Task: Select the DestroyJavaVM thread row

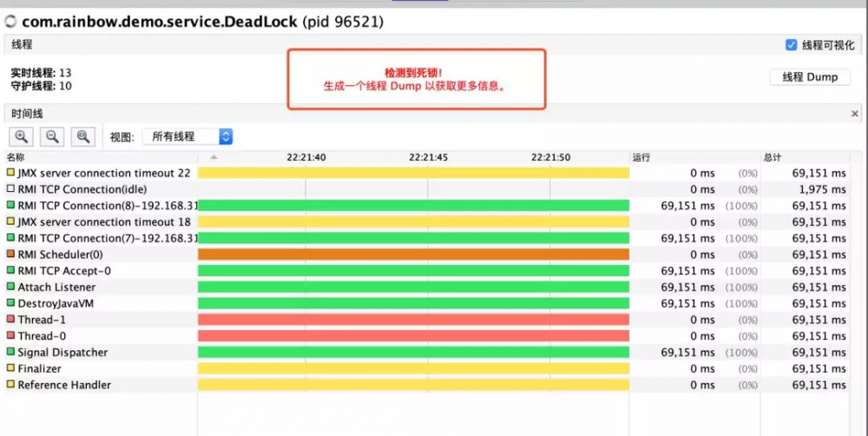Action: pyautogui.click(x=426, y=304)
